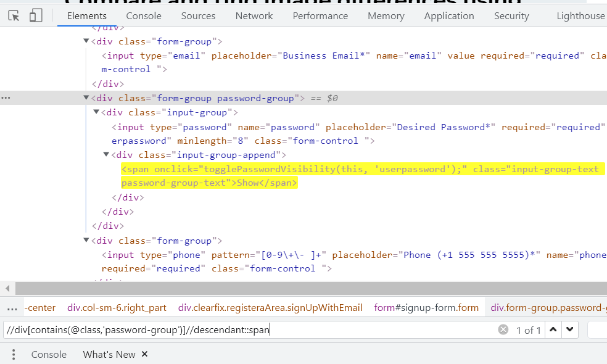Collapse the input-group-append div
This screenshot has height=364, width=607.
(106, 154)
